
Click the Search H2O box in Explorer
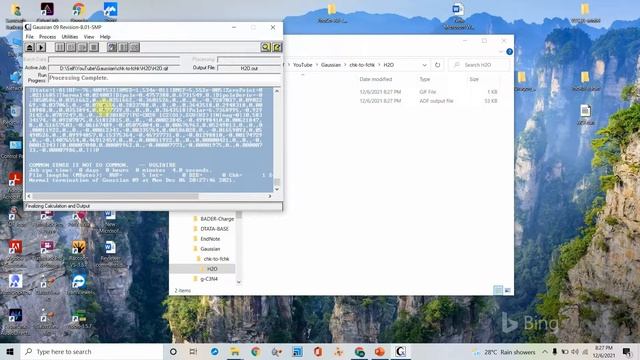tap(479, 65)
